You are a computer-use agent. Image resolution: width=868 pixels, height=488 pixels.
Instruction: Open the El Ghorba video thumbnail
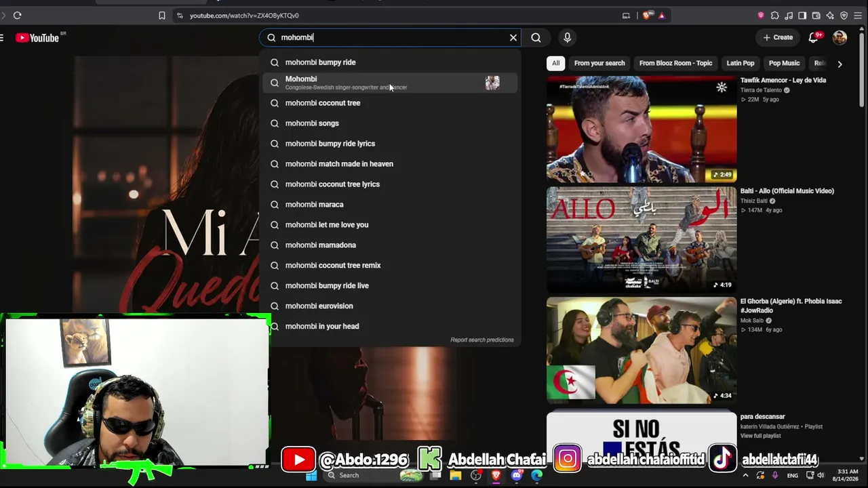click(x=642, y=350)
